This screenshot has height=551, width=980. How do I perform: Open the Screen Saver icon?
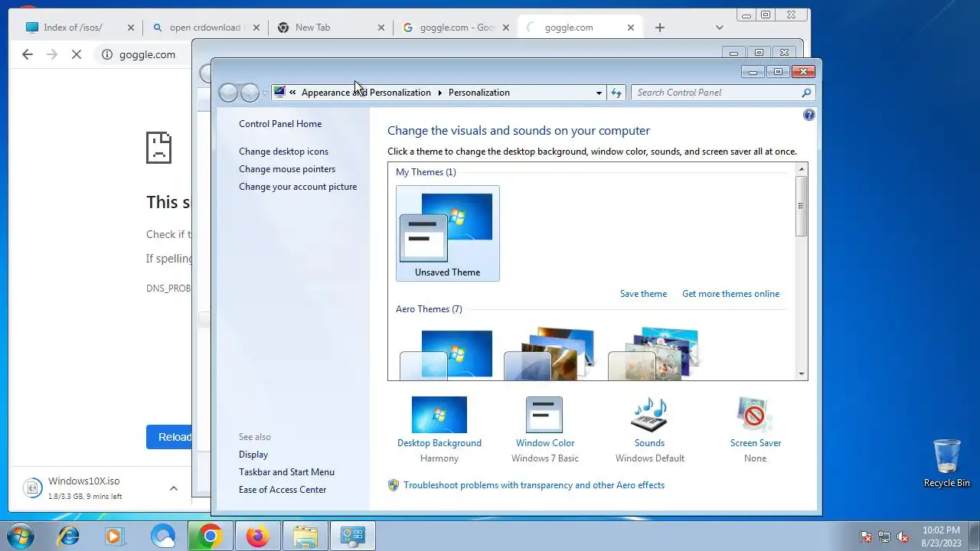tap(755, 415)
